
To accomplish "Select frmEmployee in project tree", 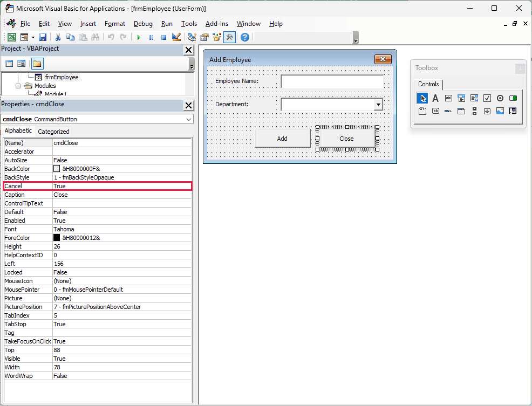I will point(62,77).
